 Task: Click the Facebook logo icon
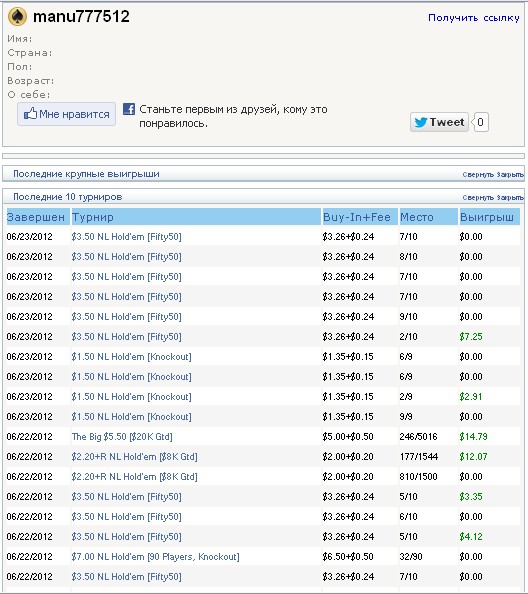[129, 109]
